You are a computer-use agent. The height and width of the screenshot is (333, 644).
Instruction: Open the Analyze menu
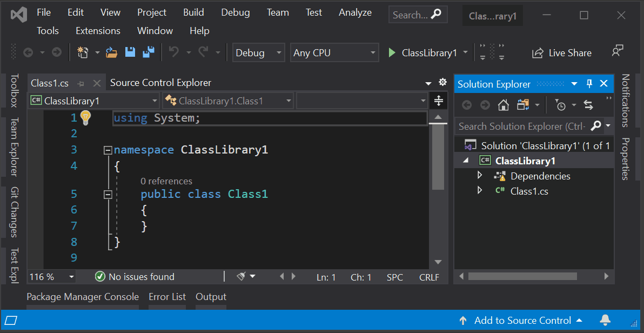tap(355, 13)
